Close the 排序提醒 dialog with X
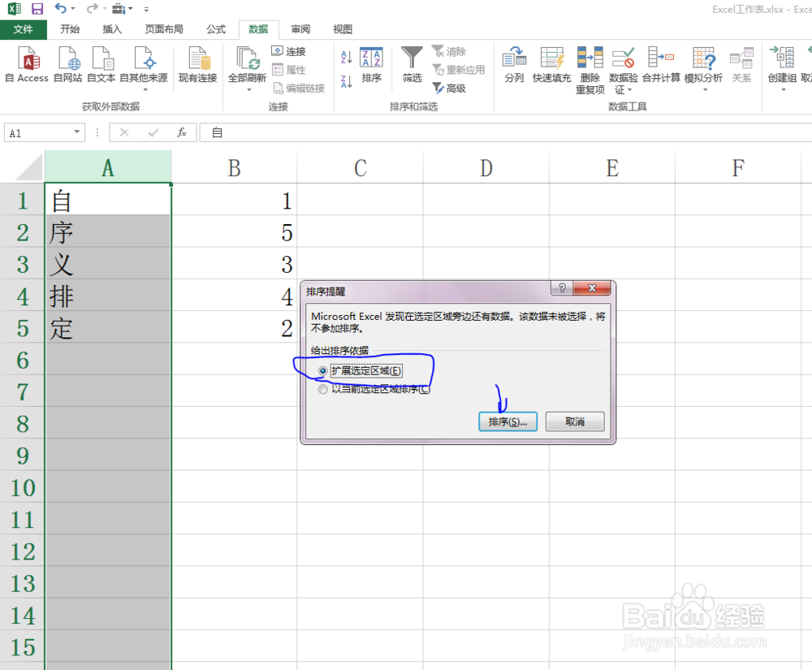The image size is (812, 670). 592,287
